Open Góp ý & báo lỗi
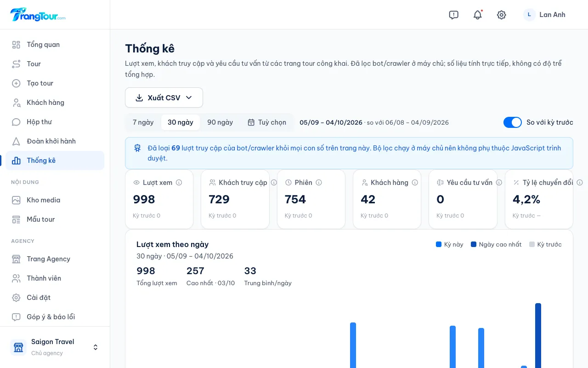Image resolution: width=588 pixels, height=368 pixels. [55, 317]
